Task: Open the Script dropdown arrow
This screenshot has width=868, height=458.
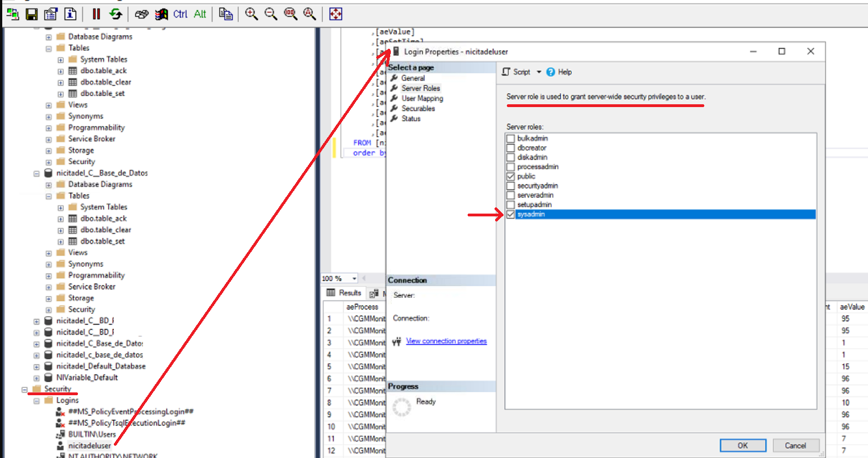Action: [539, 72]
